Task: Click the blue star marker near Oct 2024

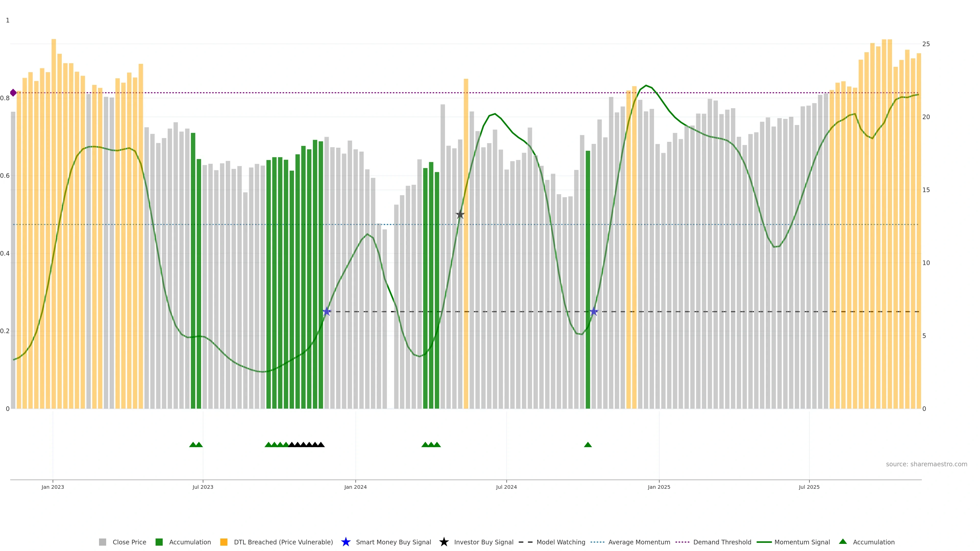Action: coord(593,311)
